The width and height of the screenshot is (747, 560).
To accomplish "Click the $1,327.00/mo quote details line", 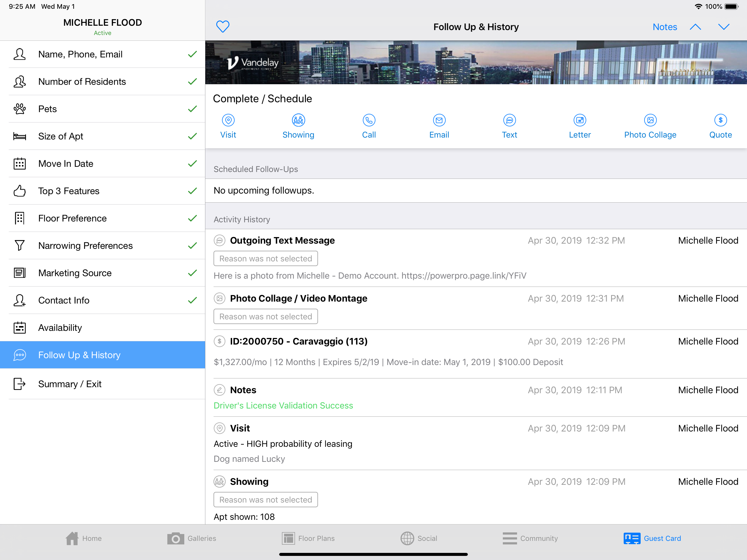I will [388, 362].
